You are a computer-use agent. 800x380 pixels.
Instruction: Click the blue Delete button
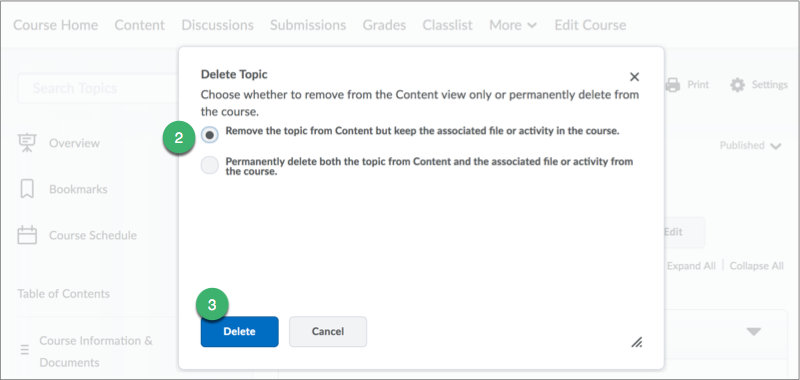(x=239, y=332)
